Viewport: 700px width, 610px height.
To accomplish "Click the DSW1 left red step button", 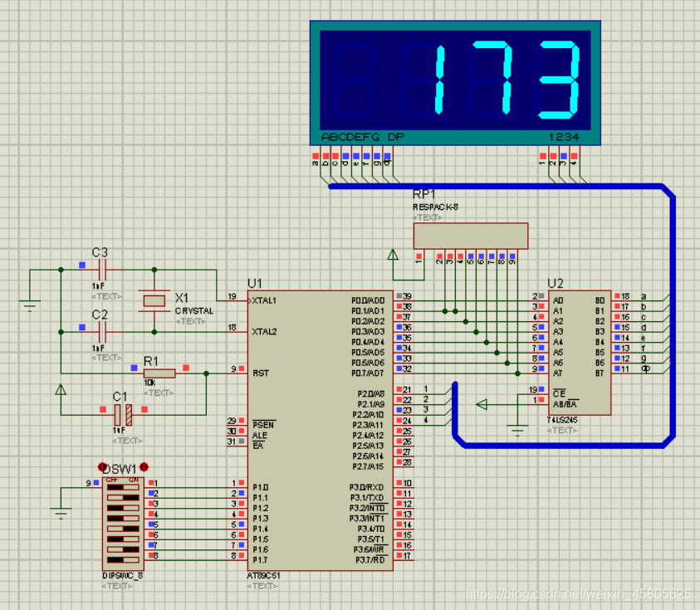I will (102, 466).
